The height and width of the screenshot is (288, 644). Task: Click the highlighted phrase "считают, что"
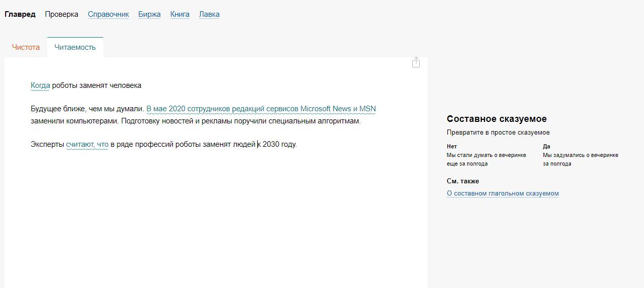(87, 144)
